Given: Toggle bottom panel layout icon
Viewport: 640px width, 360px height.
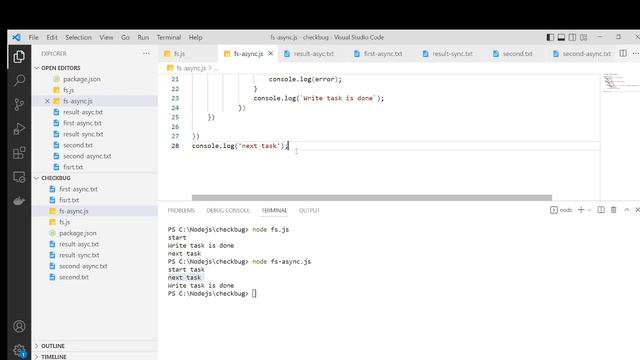Looking at the screenshot, I should [561, 37].
